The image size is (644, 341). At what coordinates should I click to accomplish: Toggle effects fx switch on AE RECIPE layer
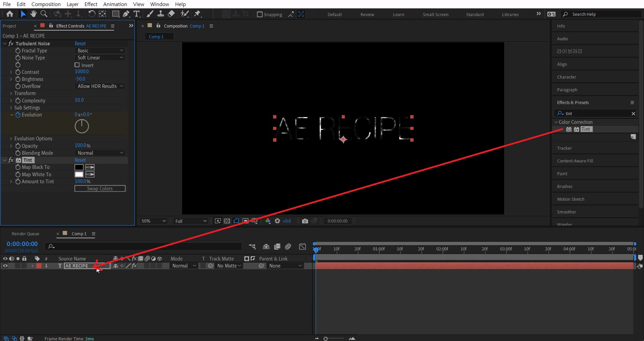click(x=135, y=266)
